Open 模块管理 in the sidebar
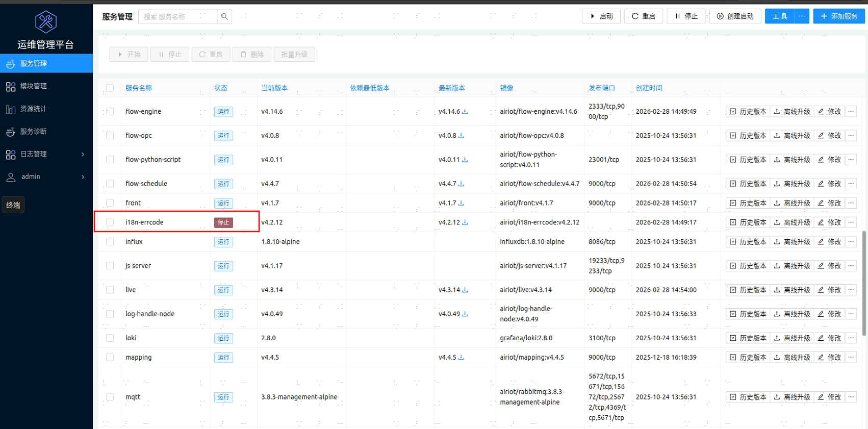This screenshot has width=868, height=429. point(34,86)
